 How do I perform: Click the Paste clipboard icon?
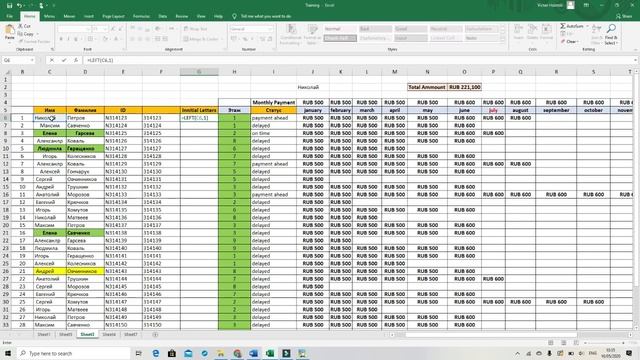[x=9, y=30]
